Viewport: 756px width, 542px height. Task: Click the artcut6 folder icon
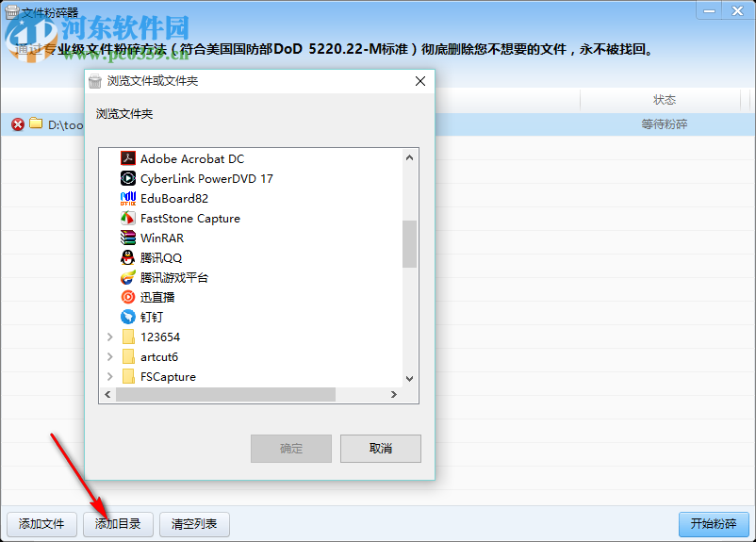tap(128, 356)
